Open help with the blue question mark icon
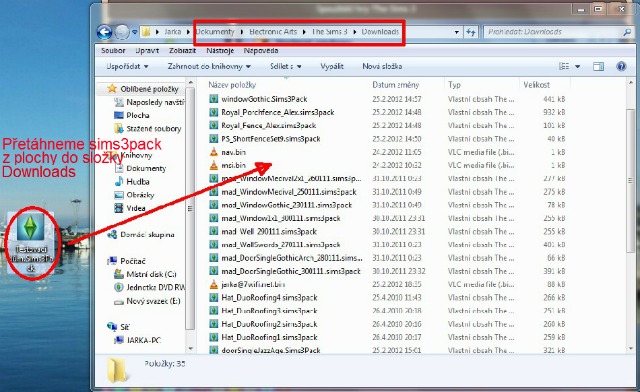 (621, 66)
